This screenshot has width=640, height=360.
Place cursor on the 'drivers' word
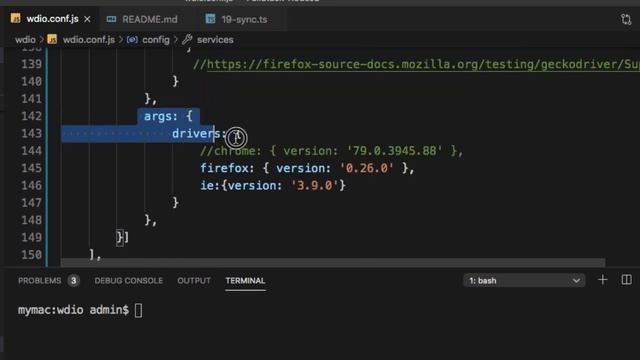coord(196,133)
